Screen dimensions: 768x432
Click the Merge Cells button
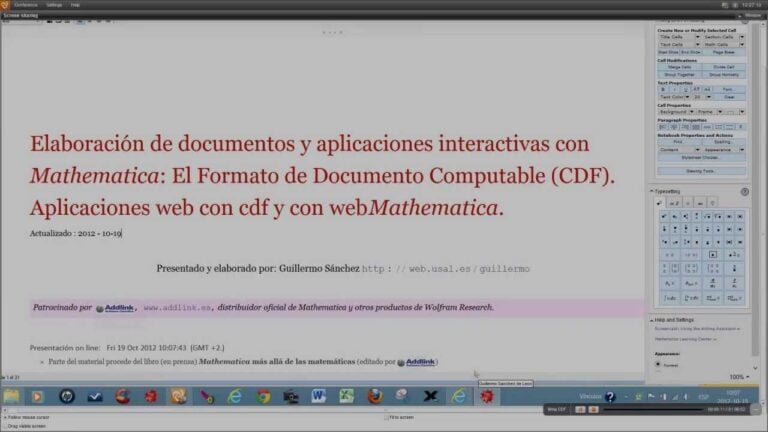(x=679, y=67)
